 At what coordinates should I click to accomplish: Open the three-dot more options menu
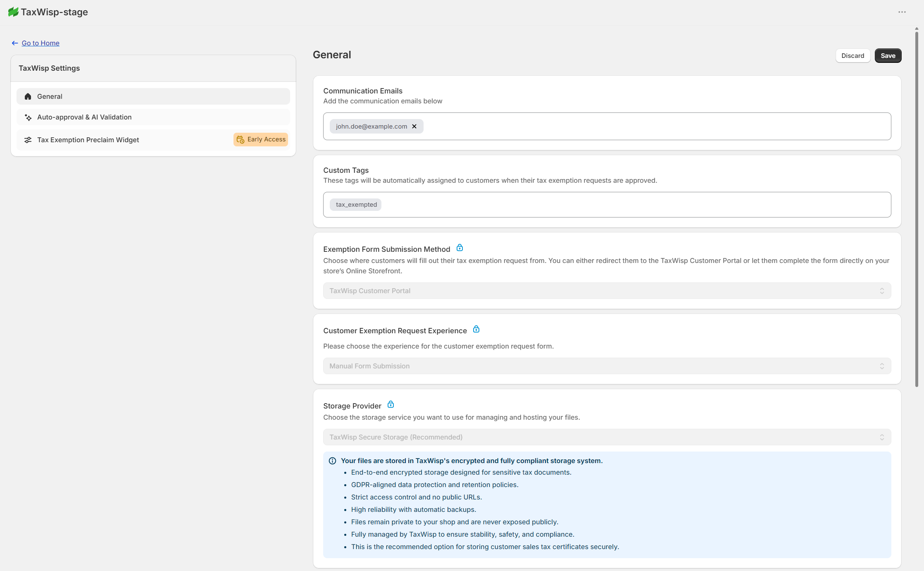(902, 12)
